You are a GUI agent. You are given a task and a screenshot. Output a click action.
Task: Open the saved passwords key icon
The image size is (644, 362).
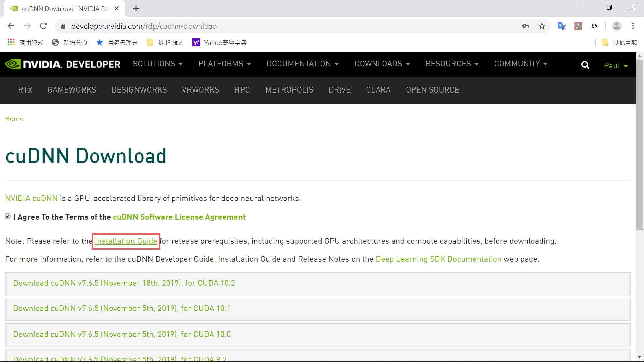[x=526, y=26]
